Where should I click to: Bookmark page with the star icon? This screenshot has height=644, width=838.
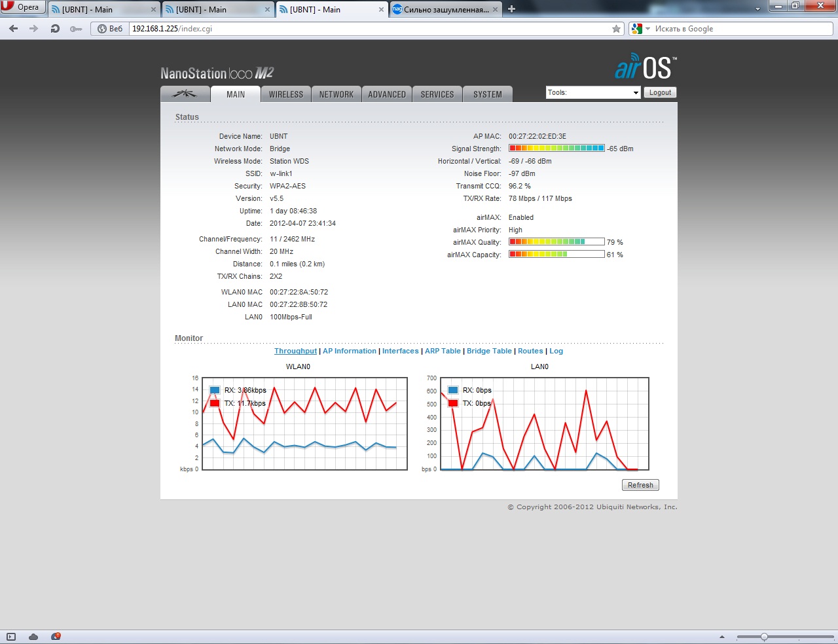pyautogui.click(x=616, y=29)
